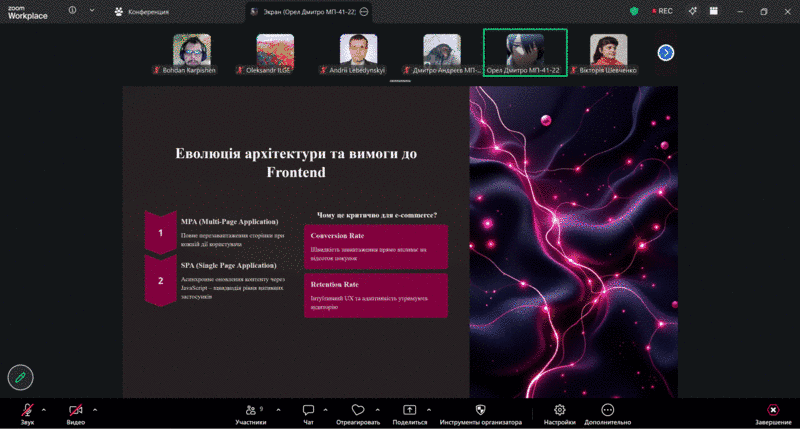Viewport: 800px width, 429px height.
Task: Open the Чат chat panel
Action: click(308, 411)
